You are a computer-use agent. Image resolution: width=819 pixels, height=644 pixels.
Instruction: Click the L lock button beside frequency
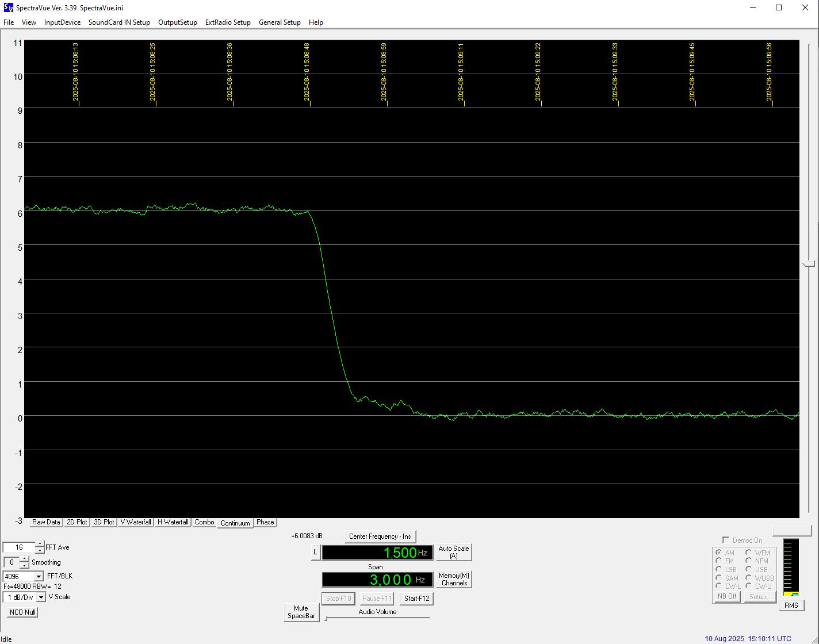315,552
